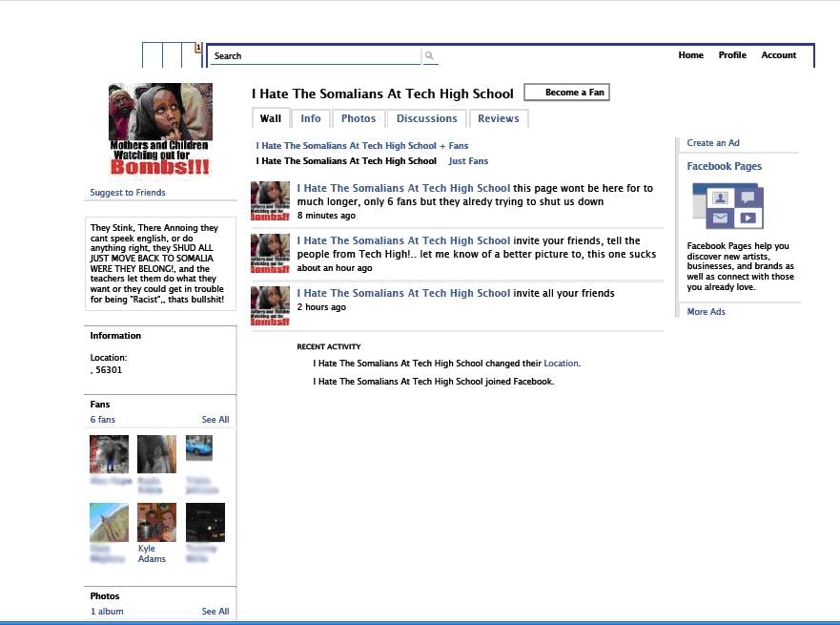This screenshot has height=625, width=840.
Task: Click the More Ads link
Action: [x=707, y=312]
